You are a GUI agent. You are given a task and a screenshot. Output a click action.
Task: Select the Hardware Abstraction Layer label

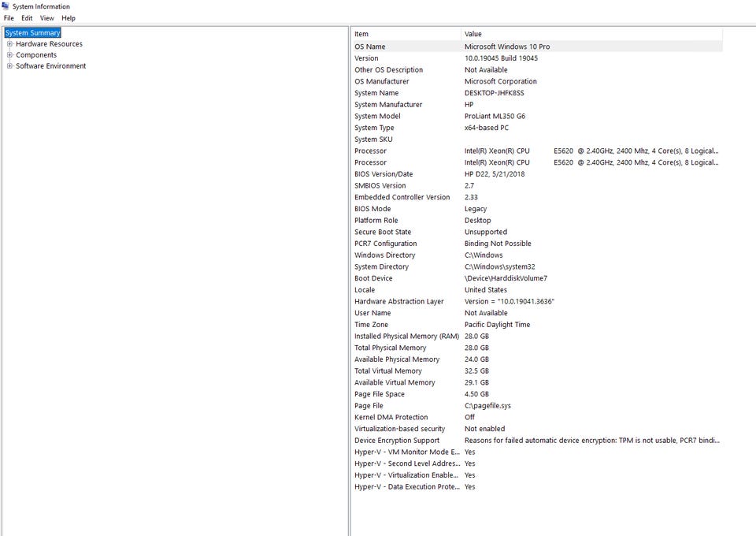pyautogui.click(x=399, y=302)
